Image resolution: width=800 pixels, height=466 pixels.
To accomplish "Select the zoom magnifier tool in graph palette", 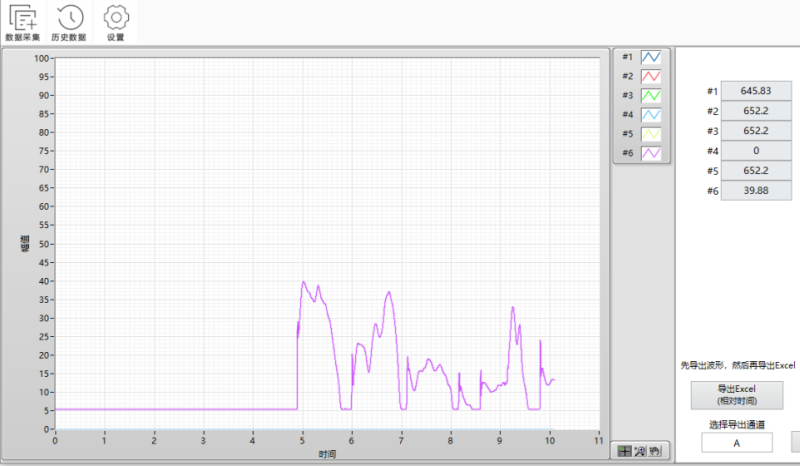I will click(640, 451).
